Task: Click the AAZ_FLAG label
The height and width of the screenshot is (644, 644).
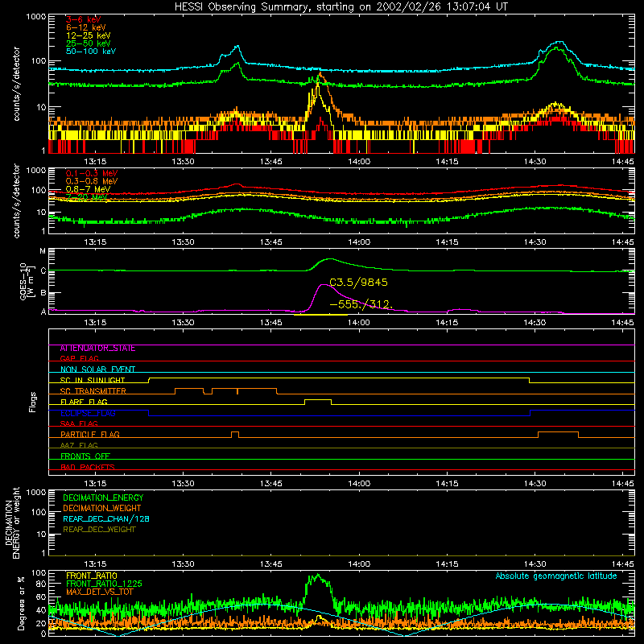Action: pos(79,445)
